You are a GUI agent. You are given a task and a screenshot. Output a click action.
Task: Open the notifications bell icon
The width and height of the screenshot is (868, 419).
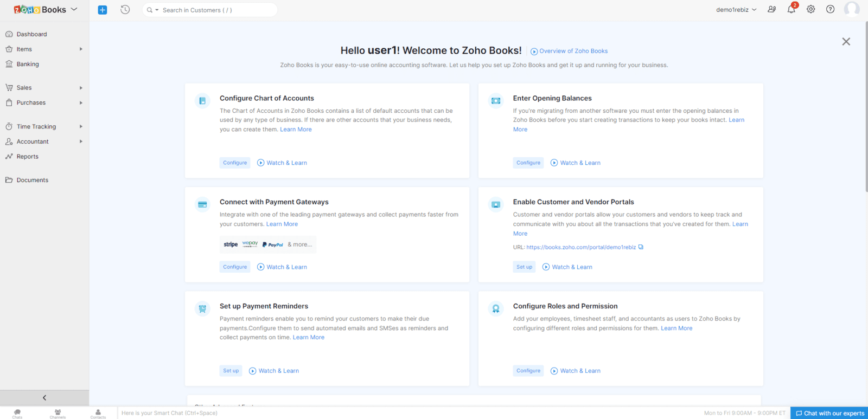pos(791,9)
